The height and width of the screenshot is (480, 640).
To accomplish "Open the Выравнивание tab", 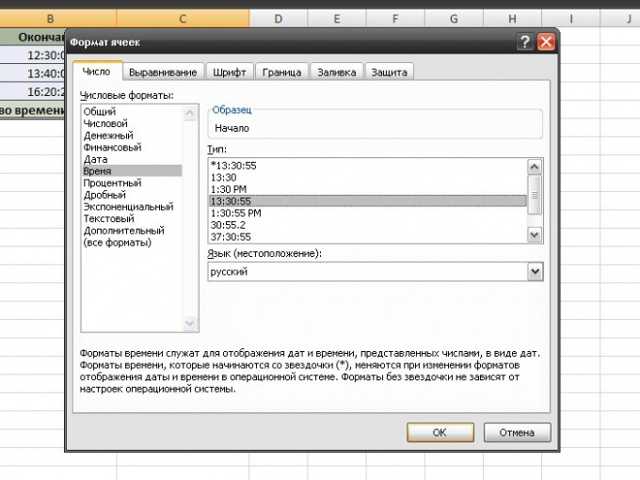I will 163,72.
